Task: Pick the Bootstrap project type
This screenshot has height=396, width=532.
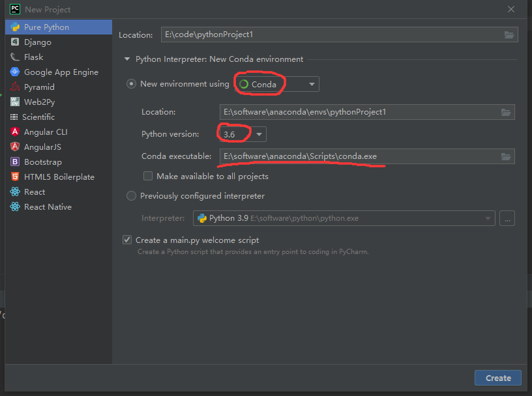Action: pyautogui.click(x=59, y=162)
